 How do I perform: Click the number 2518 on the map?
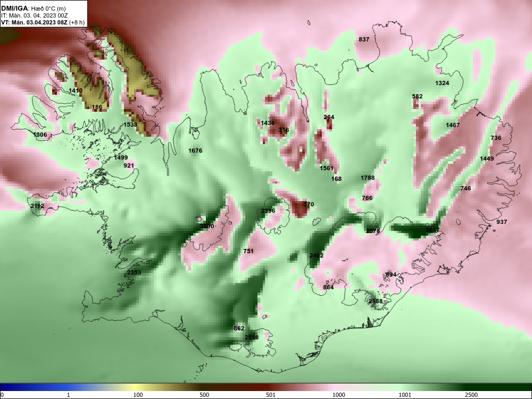click(252, 337)
